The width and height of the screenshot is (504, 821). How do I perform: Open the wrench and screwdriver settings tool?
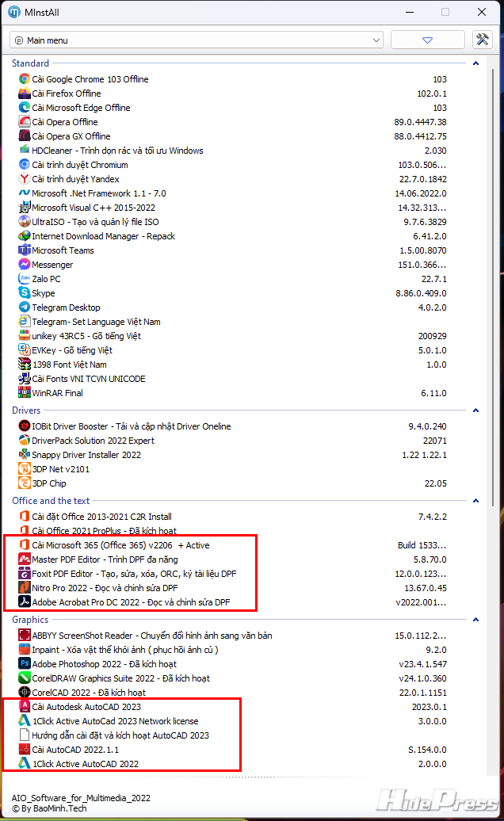[482, 40]
